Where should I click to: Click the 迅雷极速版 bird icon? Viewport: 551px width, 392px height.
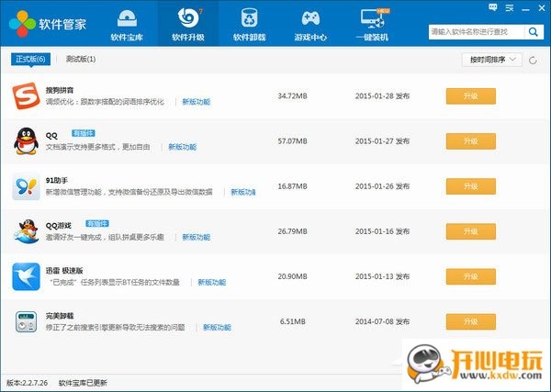click(x=26, y=276)
